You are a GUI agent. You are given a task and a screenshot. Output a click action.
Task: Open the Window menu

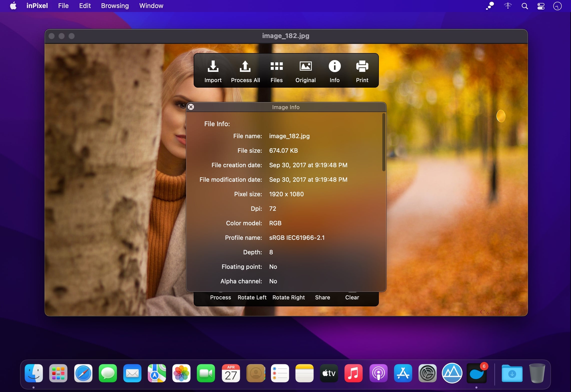(x=151, y=6)
